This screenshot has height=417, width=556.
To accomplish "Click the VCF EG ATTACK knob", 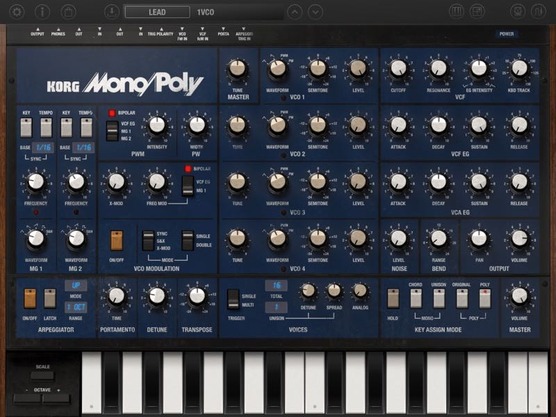I will point(398,125).
